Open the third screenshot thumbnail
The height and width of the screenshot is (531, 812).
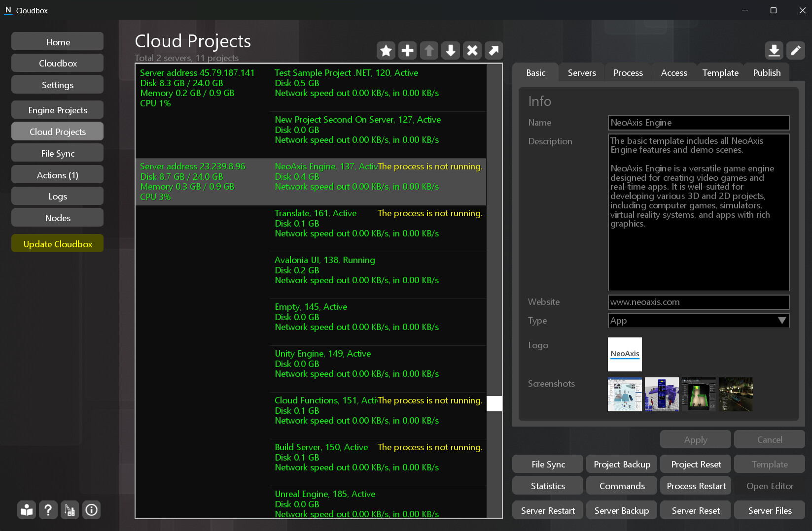tap(699, 394)
